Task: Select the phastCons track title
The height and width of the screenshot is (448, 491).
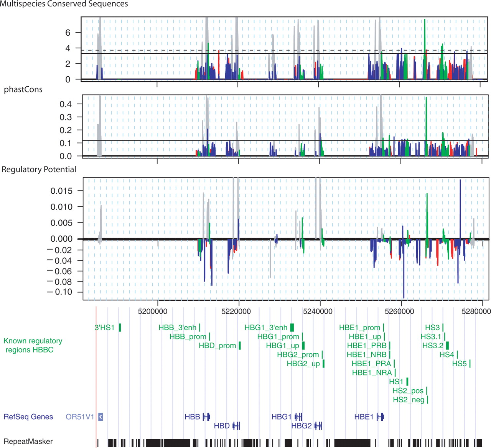Action: click(x=23, y=89)
